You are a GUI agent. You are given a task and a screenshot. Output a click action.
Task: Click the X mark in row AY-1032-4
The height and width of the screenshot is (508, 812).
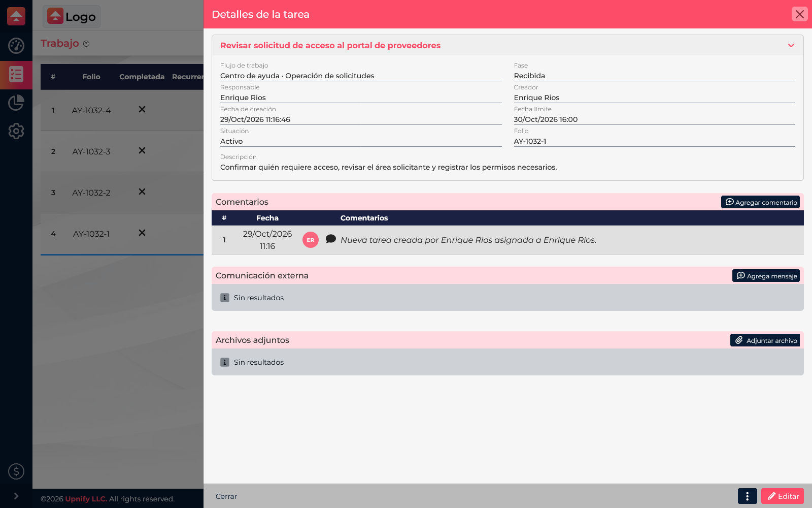142,109
